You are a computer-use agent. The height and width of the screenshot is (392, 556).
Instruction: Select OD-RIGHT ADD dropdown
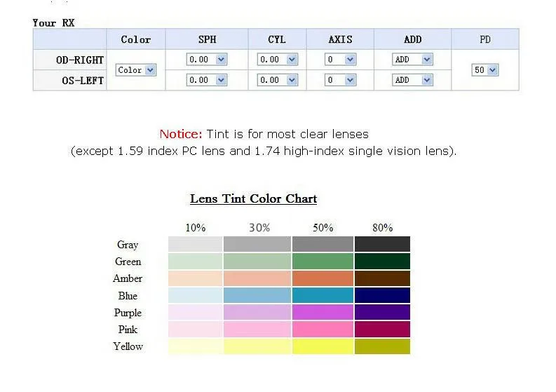(412, 60)
